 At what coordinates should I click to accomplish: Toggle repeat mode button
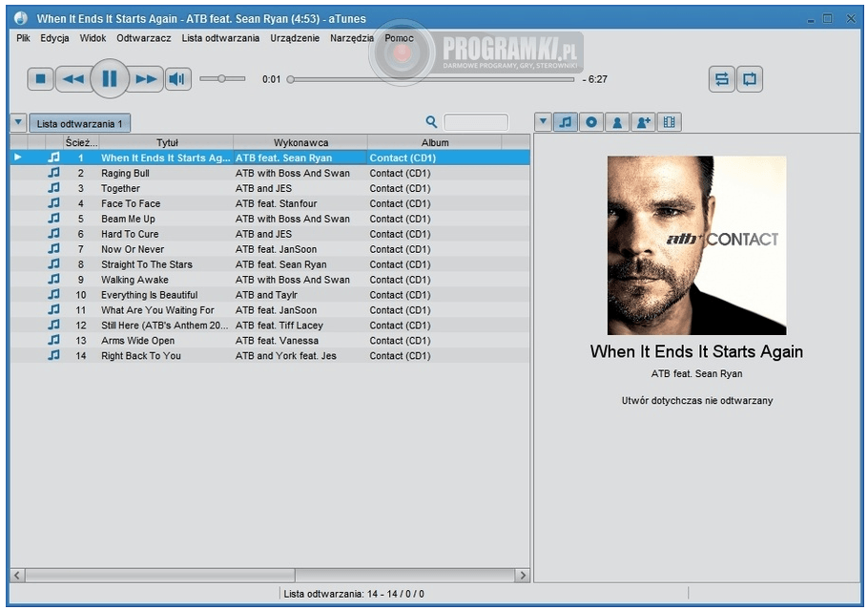pos(749,79)
